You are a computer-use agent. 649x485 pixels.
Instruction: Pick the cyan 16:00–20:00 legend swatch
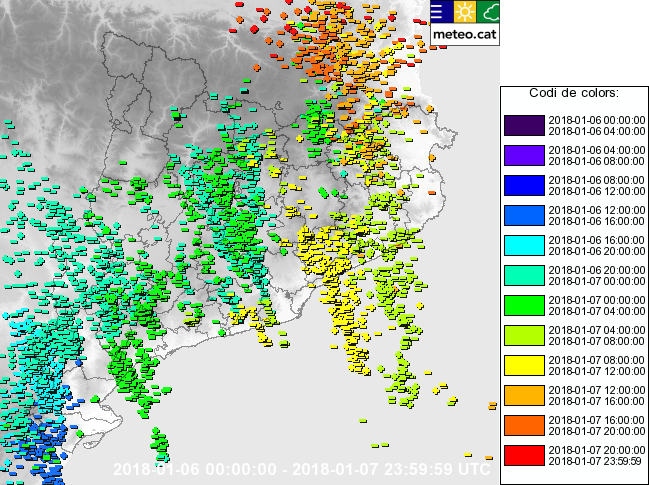click(x=525, y=245)
